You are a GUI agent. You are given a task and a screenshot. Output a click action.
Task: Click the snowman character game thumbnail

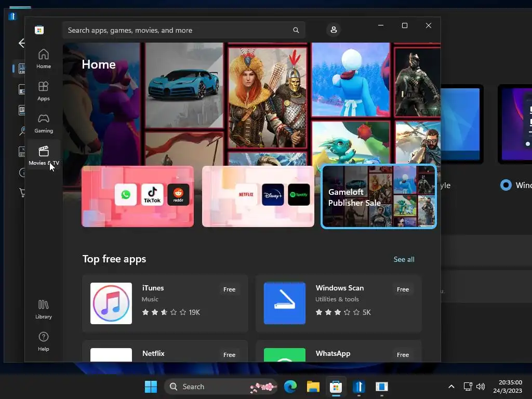[351, 79]
